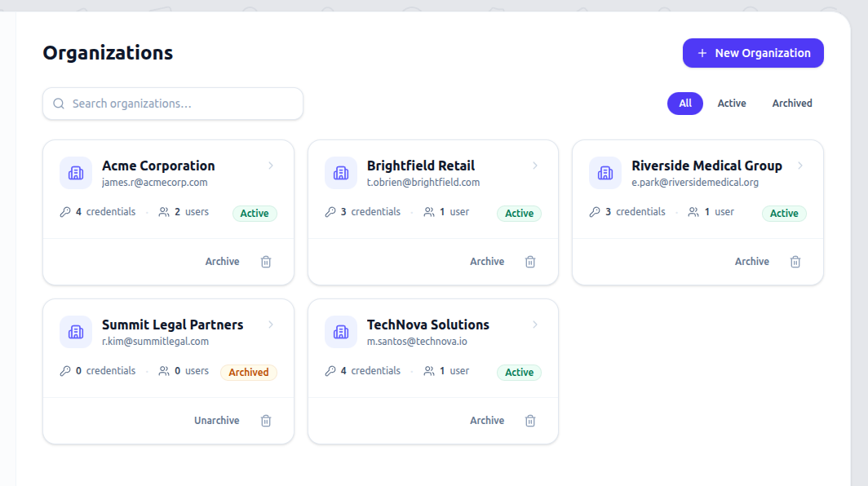
Task: Click the TechNova Solutions building icon
Action: 341,332
